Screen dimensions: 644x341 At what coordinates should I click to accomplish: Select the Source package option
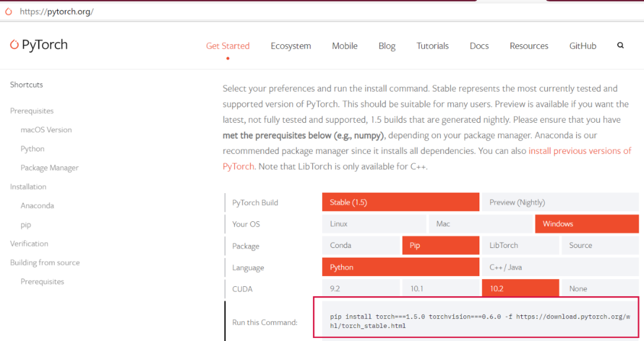(x=600, y=245)
